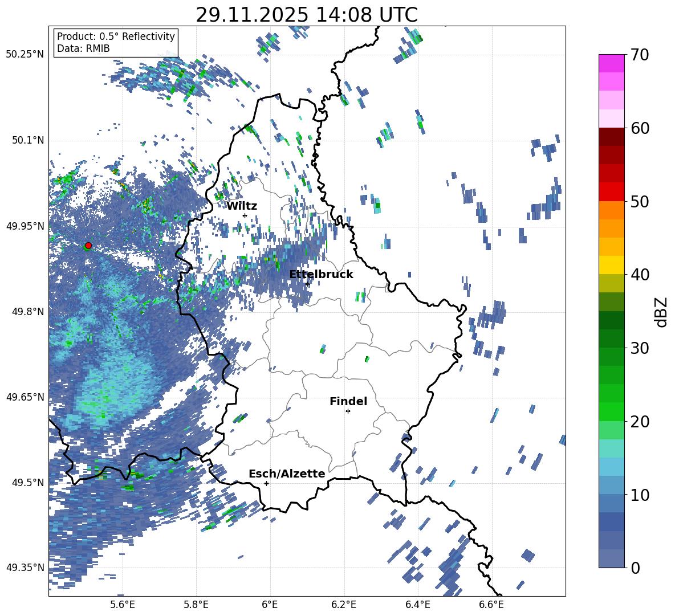
Task: Select the Esch/Alzette city label
Action: point(287,474)
